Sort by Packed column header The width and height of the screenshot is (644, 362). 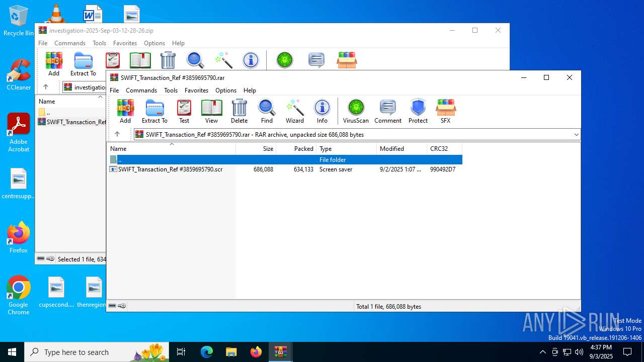tap(296, 148)
